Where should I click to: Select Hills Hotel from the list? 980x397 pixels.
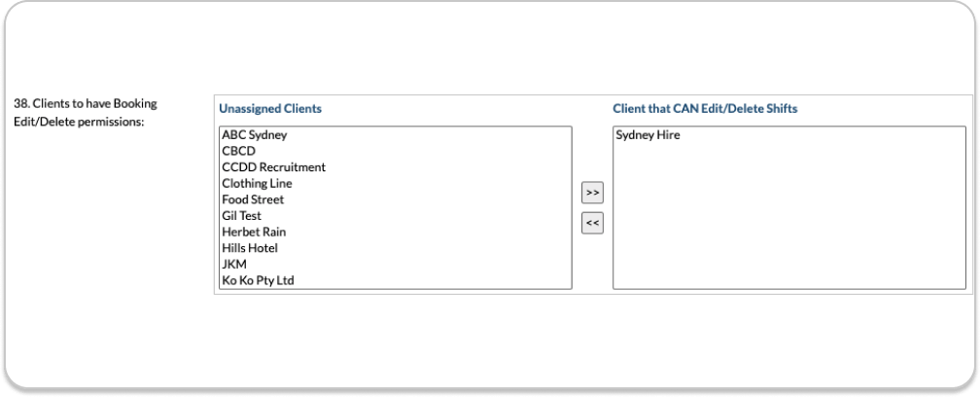[250, 248]
